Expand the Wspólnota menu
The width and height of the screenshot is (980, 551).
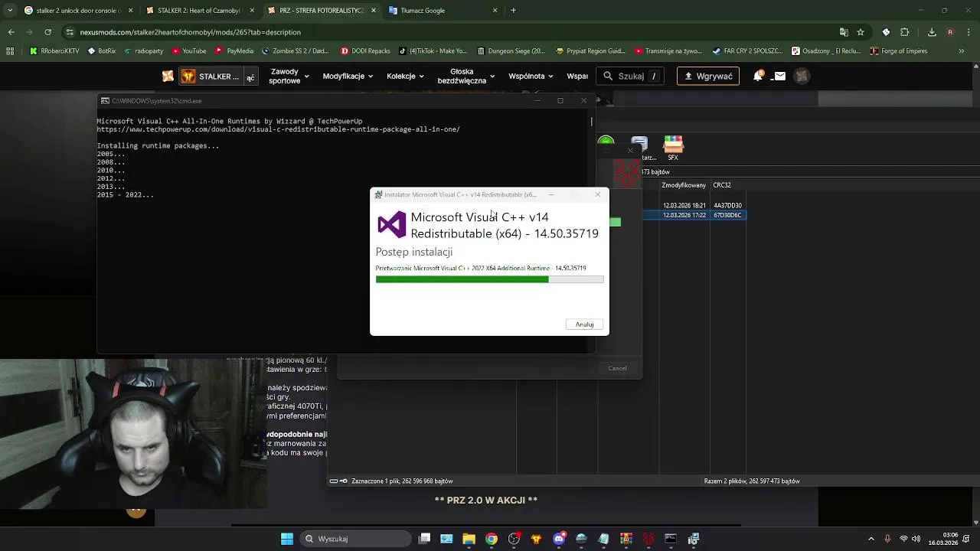click(x=531, y=76)
